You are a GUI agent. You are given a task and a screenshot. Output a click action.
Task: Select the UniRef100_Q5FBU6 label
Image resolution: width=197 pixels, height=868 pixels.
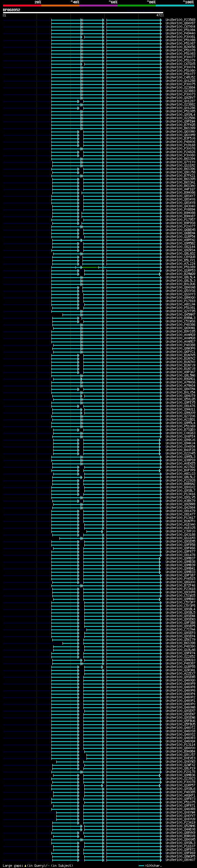[x=180, y=721]
